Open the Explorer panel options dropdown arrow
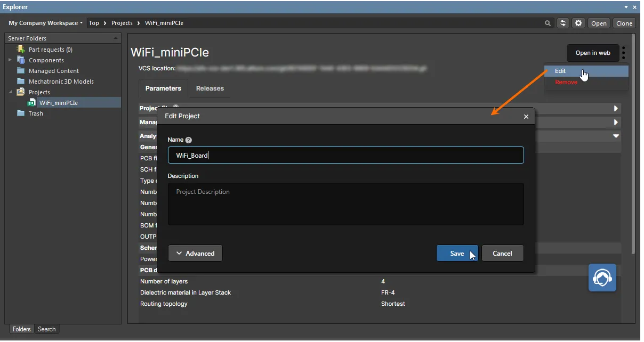 [626, 7]
